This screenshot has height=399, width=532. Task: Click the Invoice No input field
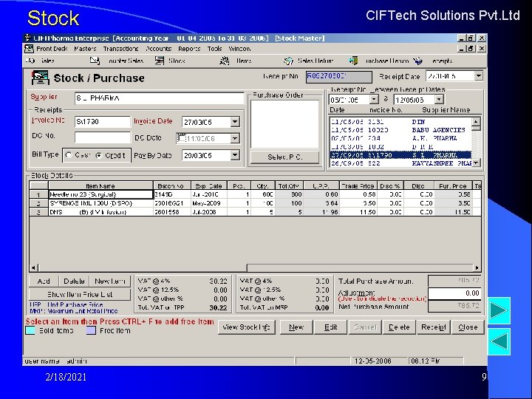coord(102,121)
